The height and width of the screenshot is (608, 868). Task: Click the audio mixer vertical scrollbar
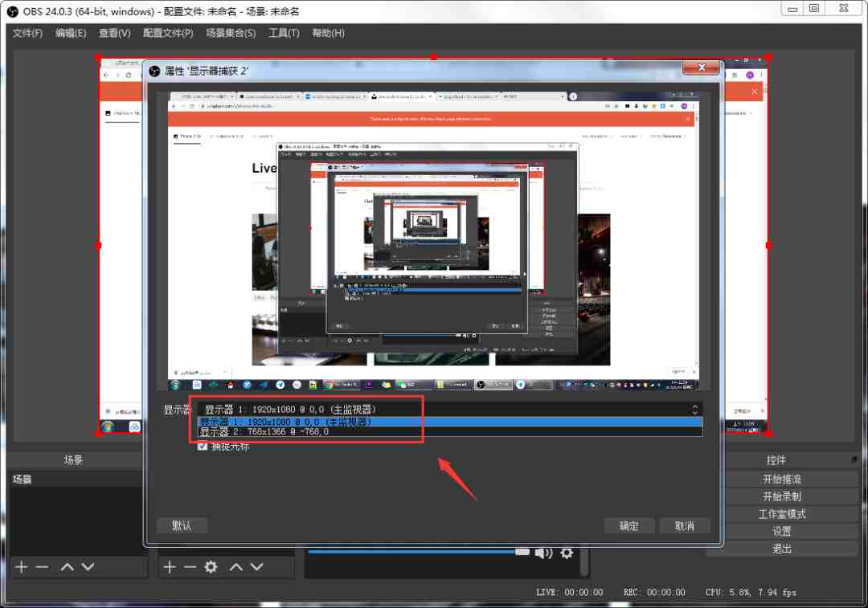pyautogui.click(x=583, y=561)
